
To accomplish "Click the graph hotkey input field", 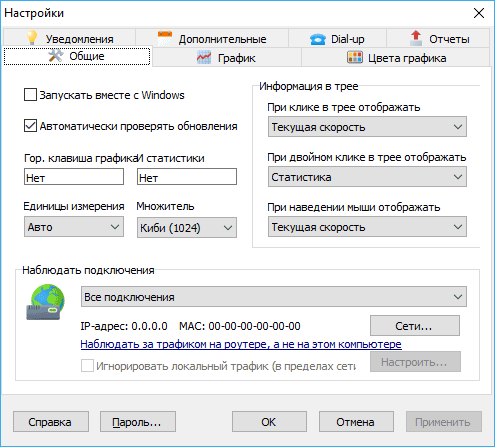I will (74, 177).
